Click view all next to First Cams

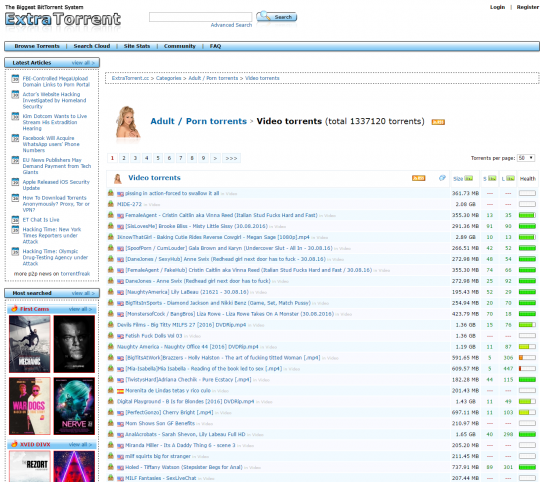coord(80,309)
